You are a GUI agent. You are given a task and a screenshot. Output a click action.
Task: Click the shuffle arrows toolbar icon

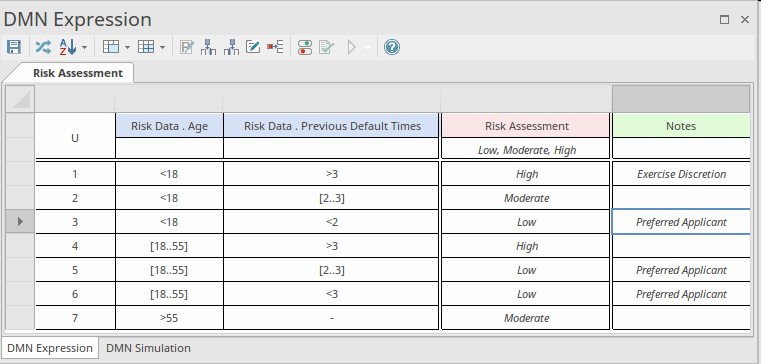tap(43, 47)
